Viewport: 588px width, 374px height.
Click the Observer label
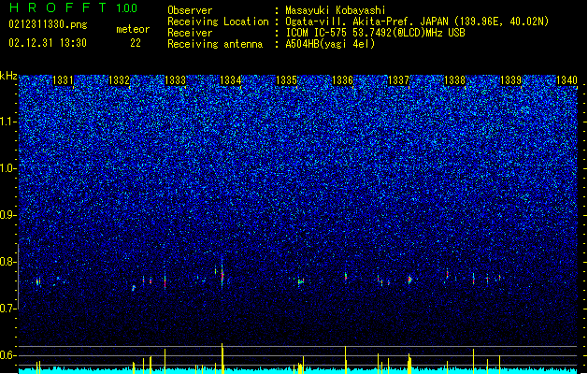point(190,10)
